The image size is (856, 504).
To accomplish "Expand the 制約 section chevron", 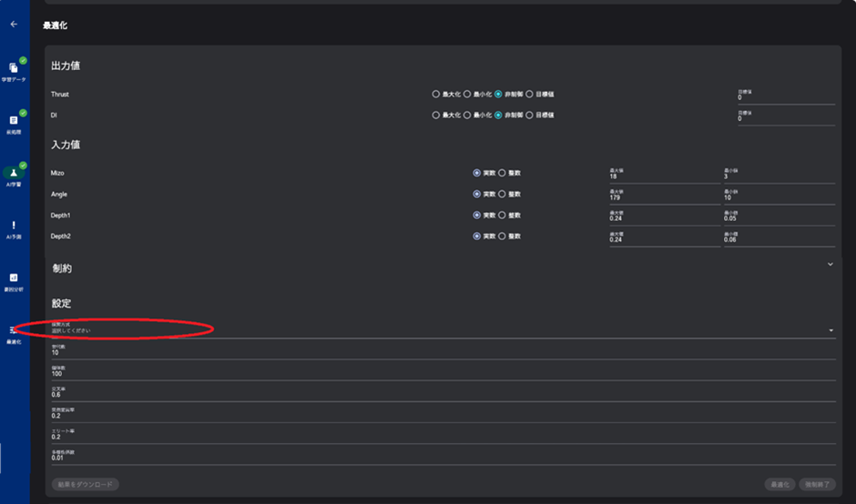I will (830, 264).
